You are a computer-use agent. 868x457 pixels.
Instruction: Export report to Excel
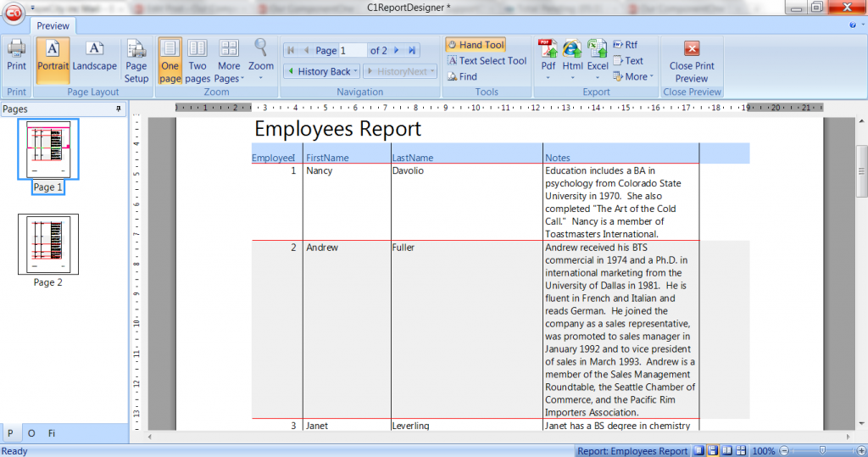point(598,54)
